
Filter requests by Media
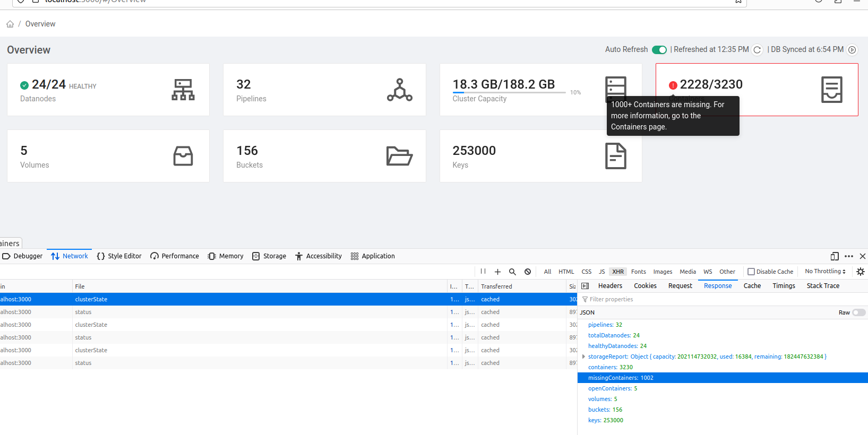coord(688,272)
